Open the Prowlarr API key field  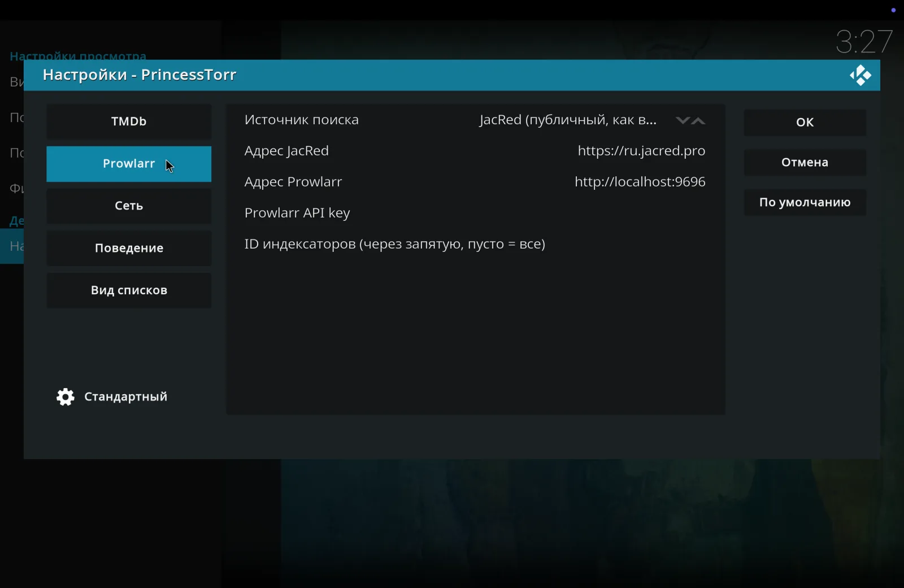coord(475,213)
